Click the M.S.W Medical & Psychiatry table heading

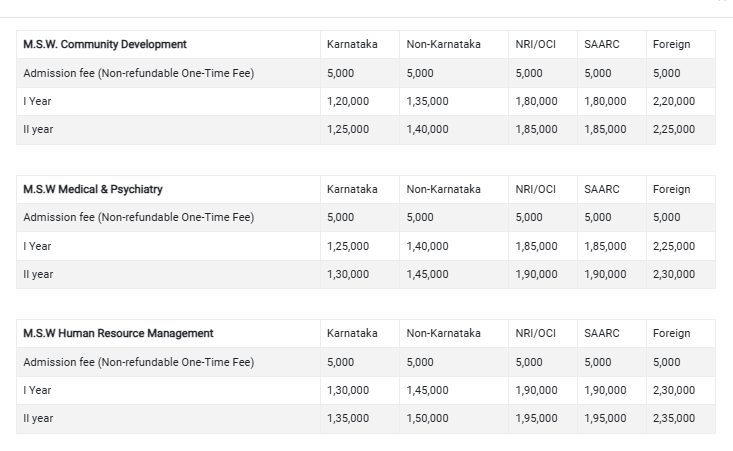click(93, 189)
